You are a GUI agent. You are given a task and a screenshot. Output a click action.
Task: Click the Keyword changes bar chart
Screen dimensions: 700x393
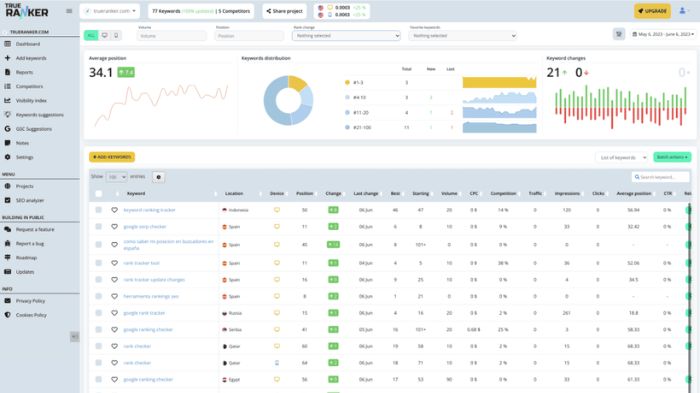621,107
